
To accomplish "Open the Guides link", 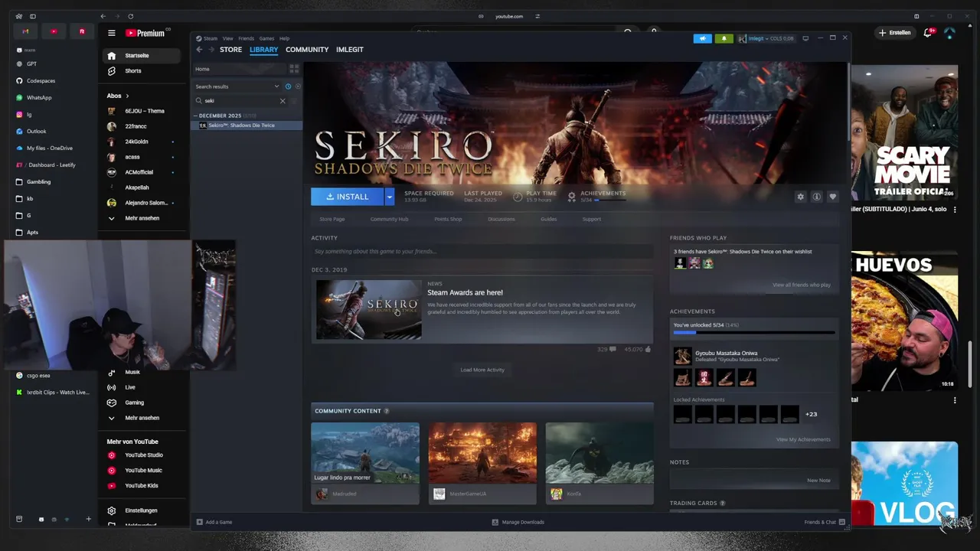I will click(x=548, y=219).
